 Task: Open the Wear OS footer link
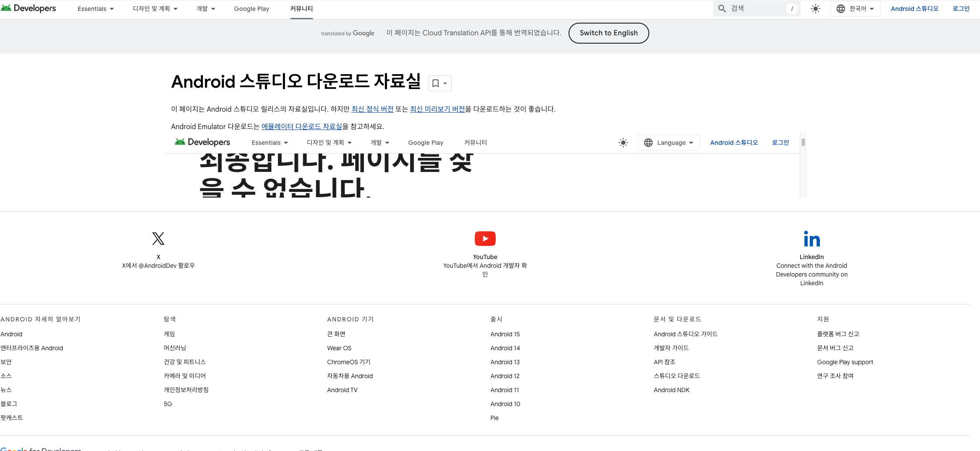point(339,348)
